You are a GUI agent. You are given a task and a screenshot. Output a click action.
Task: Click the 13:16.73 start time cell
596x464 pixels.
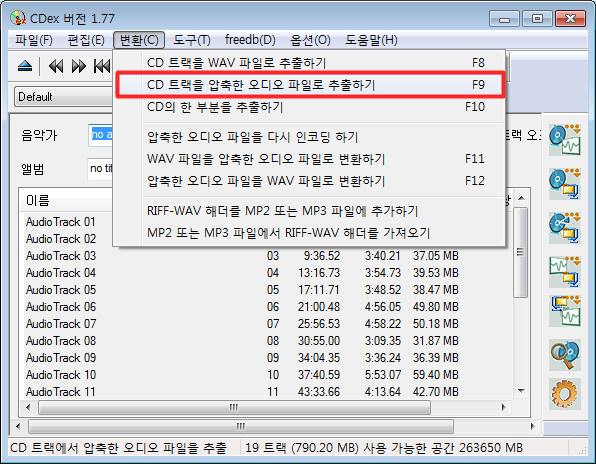pyautogui.click(x=319, y=273)
